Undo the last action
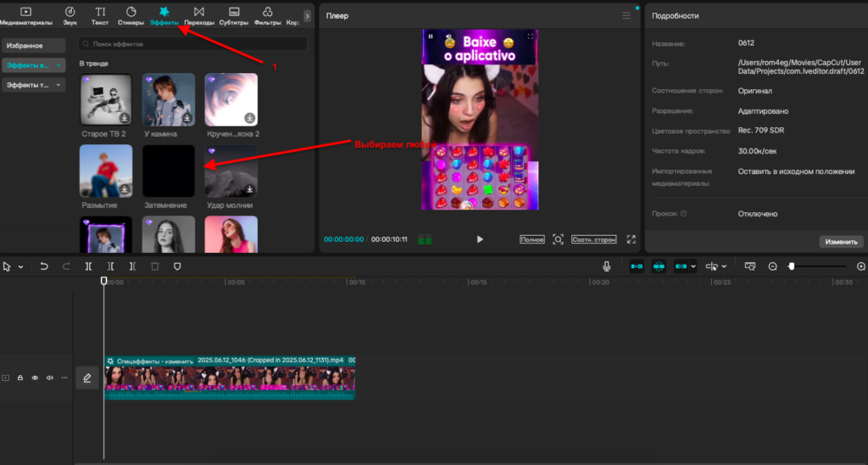868x465 pixels. (x=44, y=266)
